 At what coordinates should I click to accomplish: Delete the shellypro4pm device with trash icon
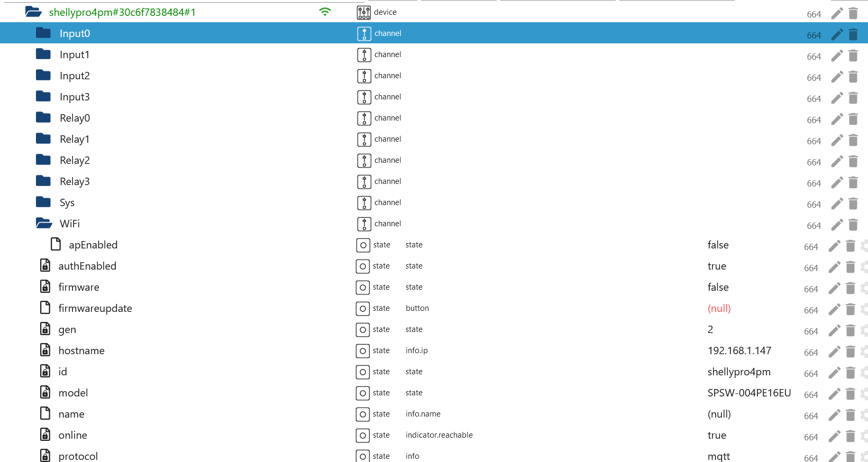[853, 13]
